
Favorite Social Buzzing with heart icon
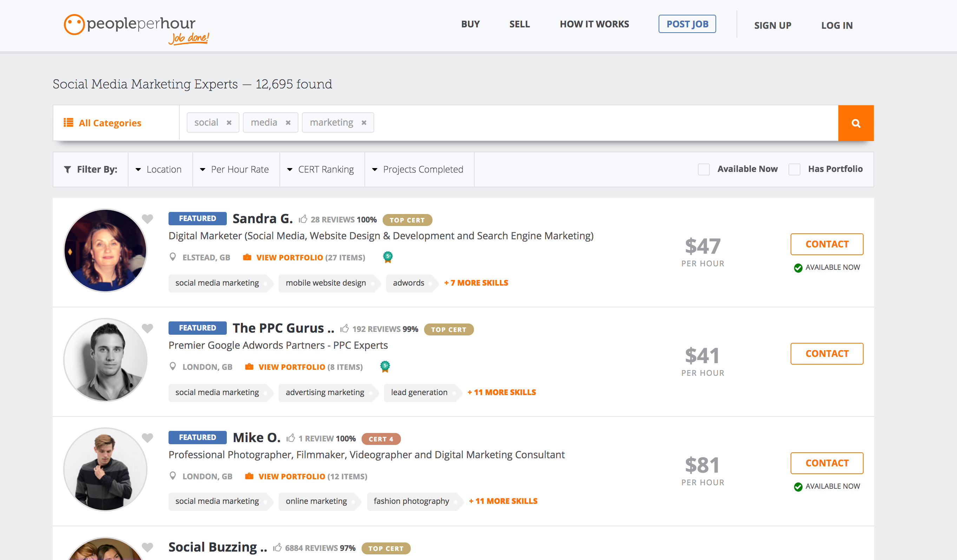pyautogui.click(x=147, y=547)
